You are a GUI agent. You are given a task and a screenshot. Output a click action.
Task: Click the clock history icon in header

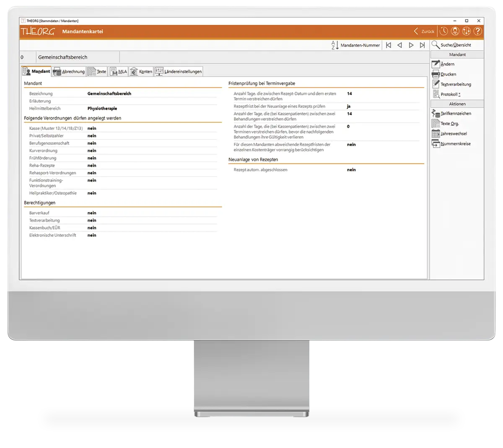444,31
